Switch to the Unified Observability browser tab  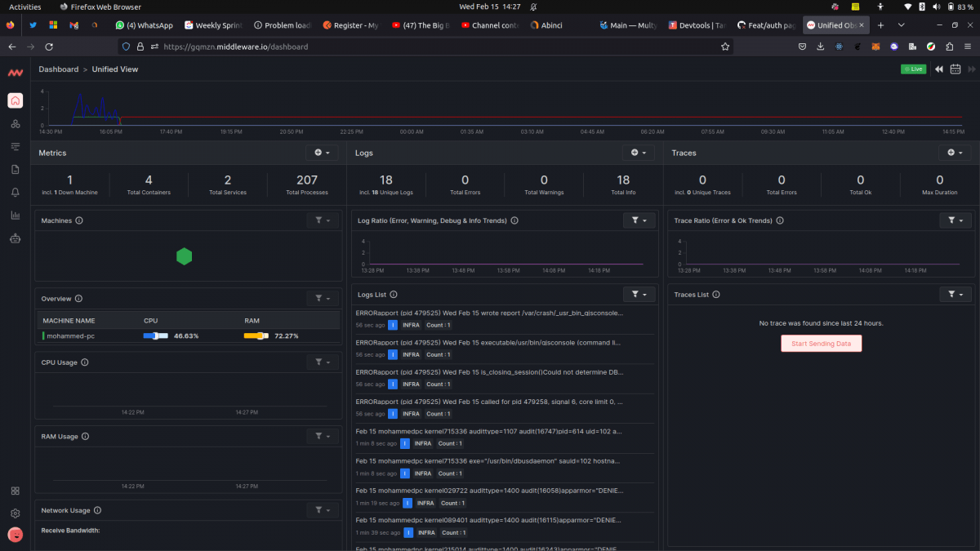pos(833,24)
